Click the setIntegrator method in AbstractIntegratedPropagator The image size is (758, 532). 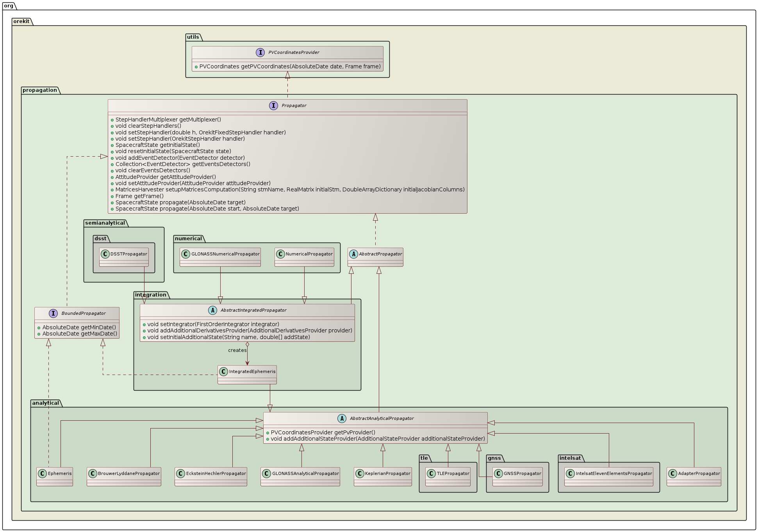212,324
